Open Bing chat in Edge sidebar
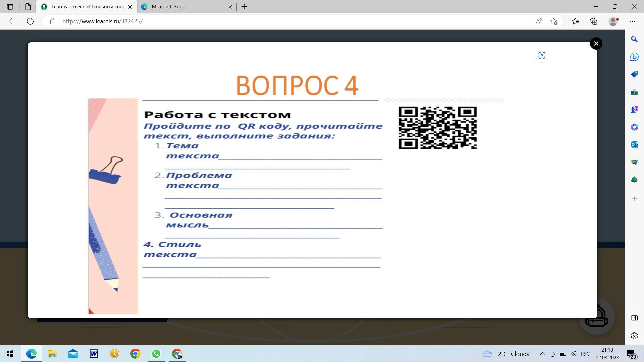The image size is (644, 362). coord(634,57)
